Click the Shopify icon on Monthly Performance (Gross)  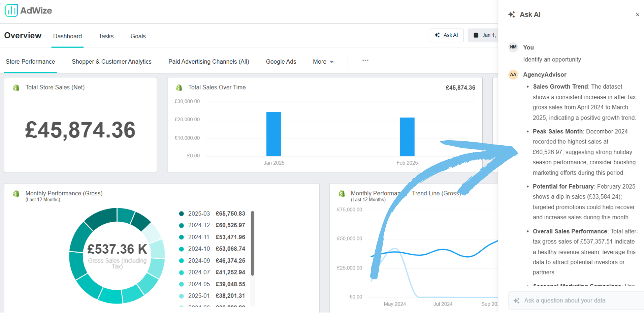pos(16,194)
